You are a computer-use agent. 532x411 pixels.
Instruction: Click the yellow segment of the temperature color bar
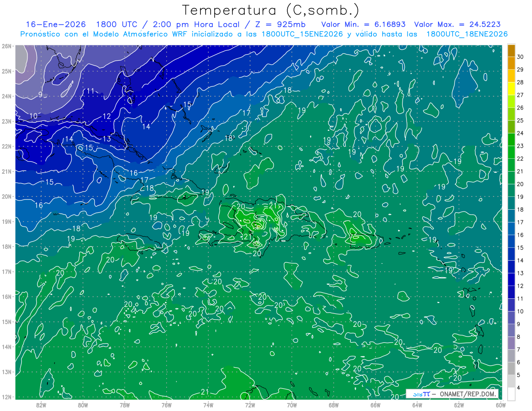(x=511, y=88)
